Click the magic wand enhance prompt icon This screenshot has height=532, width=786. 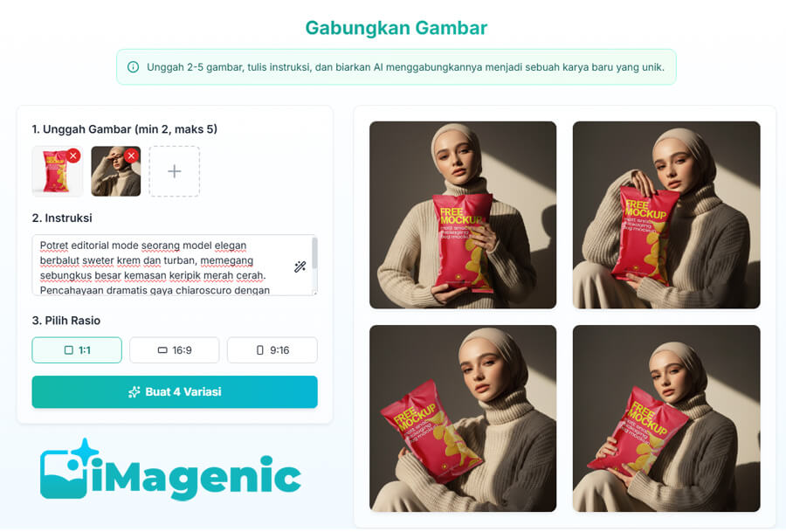300,266
